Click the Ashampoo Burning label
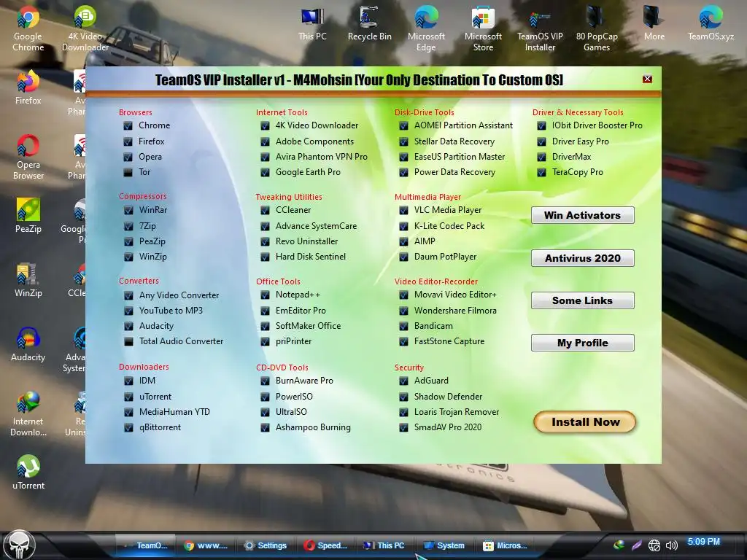 (x=313, y=427)
